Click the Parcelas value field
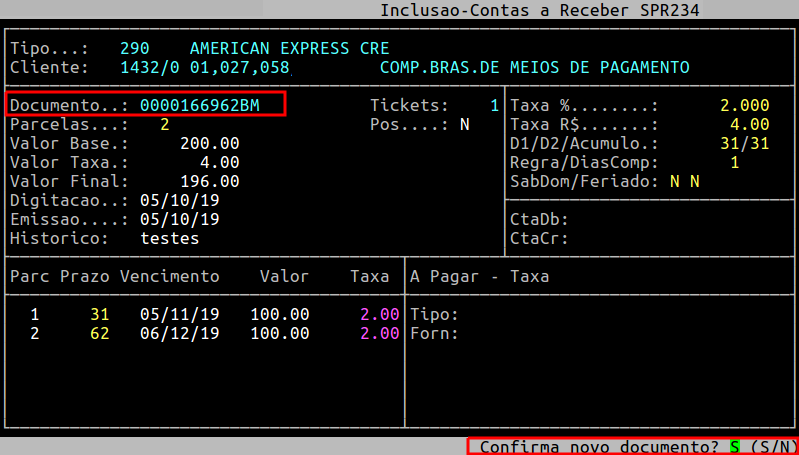 (x=164, y=125)
